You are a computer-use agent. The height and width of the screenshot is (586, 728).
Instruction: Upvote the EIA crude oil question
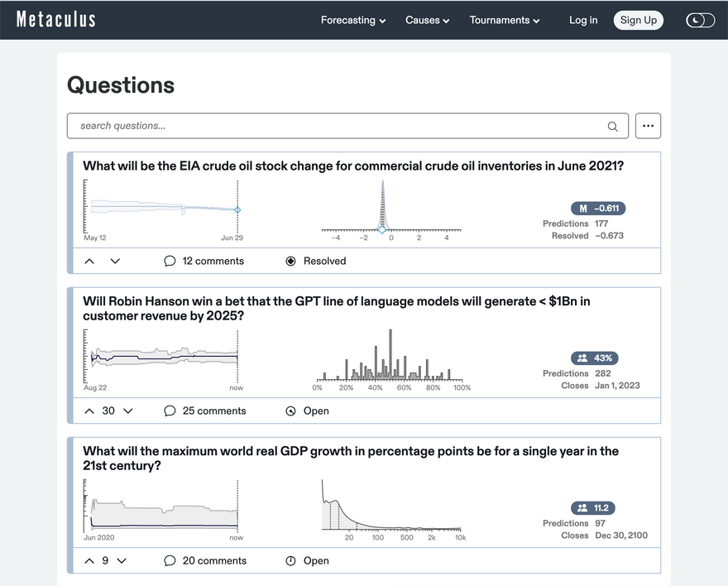(89, 261)
